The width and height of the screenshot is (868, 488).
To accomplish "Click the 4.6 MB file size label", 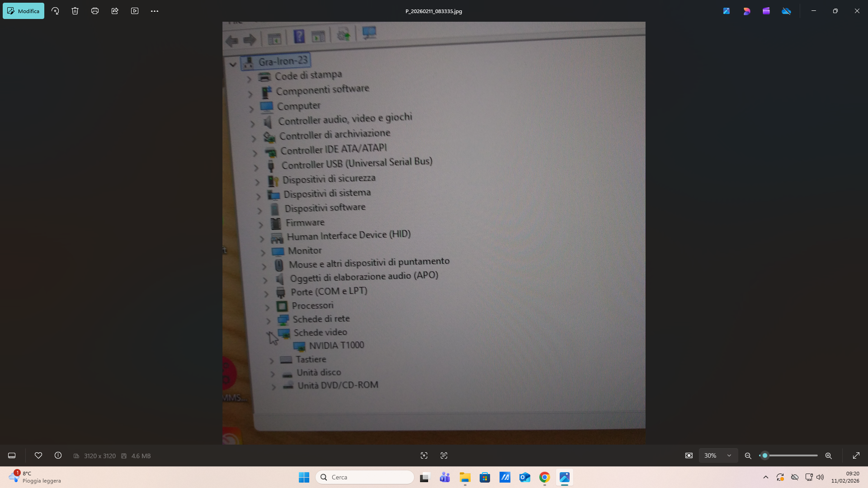I will pos(141,456).
